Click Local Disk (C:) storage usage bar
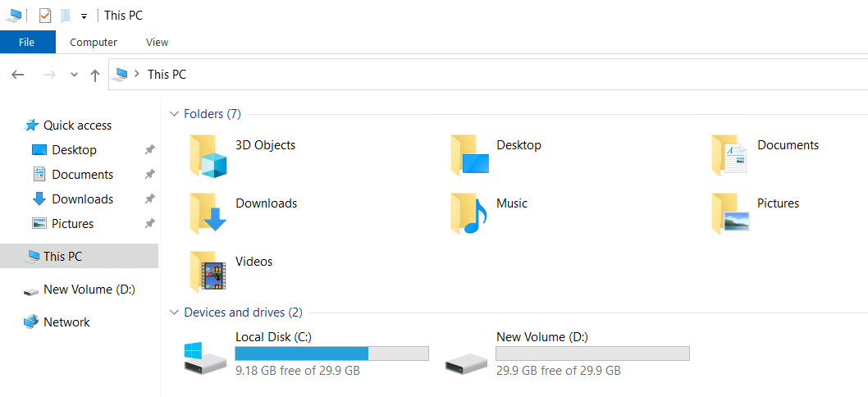The height and width of the screenshot is (397, 868). coord(331,354)
